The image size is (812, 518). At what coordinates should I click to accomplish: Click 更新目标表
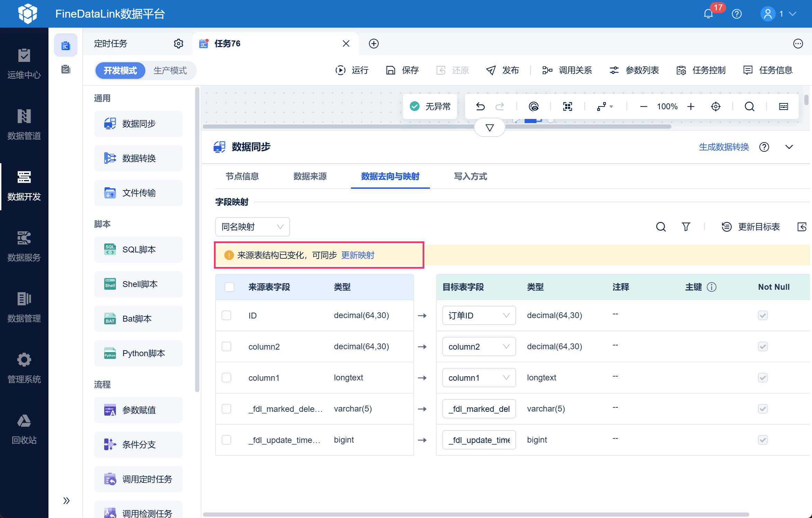click(x=750, y=227)
